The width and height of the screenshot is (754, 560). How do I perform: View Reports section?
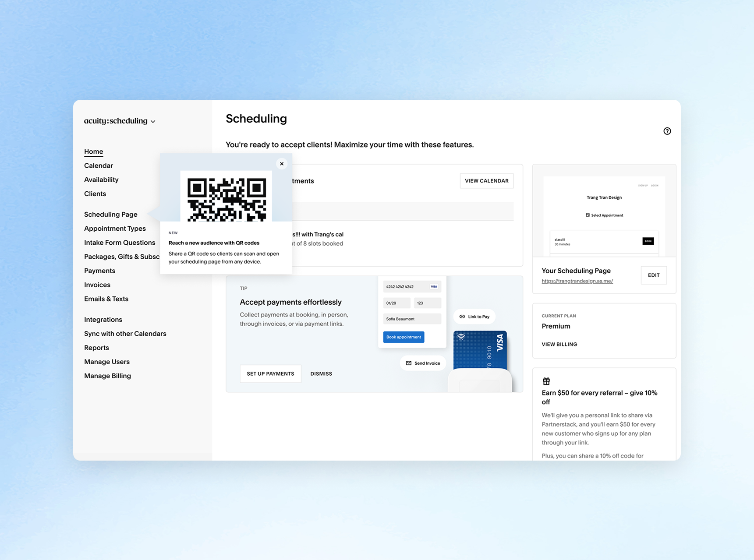click(x=96, y=348)
